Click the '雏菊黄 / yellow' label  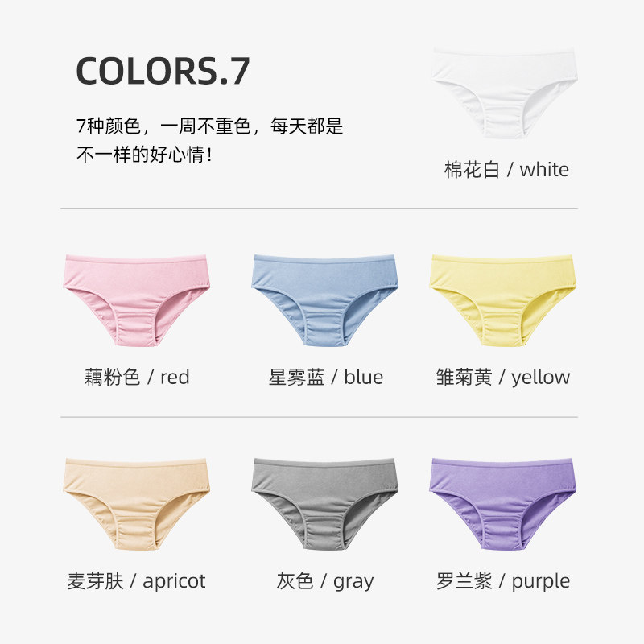pos(502,377)
